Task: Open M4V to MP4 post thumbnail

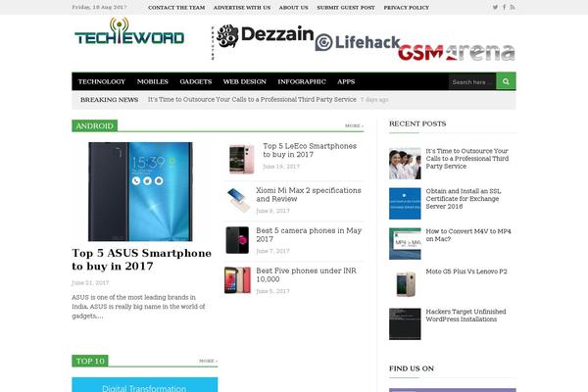Action: 405,243
